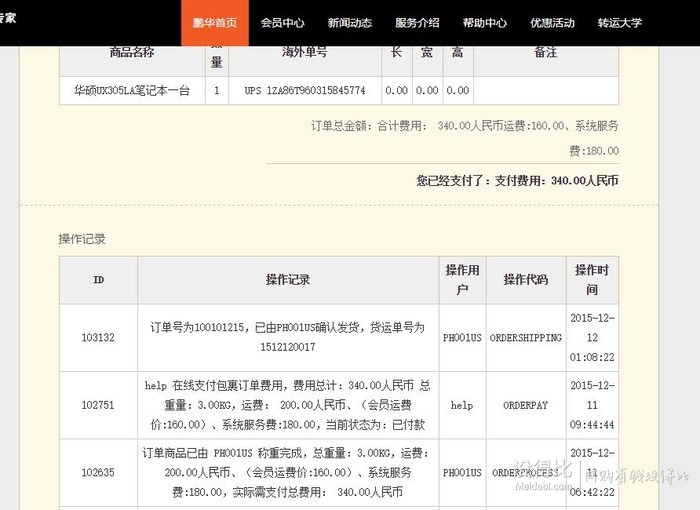This screenshot has height=510, width=700.
Task: Open 转运大学 navigation item
Action: tap(620, 23)
